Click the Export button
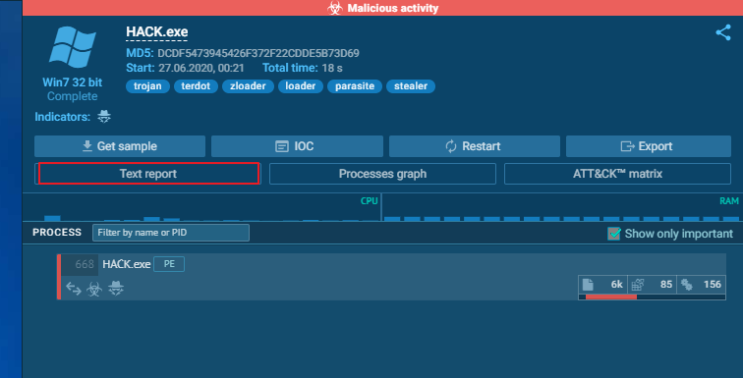The width and height of the screenshot is (743, 378). pyautogui.click(x=648, y=146)
